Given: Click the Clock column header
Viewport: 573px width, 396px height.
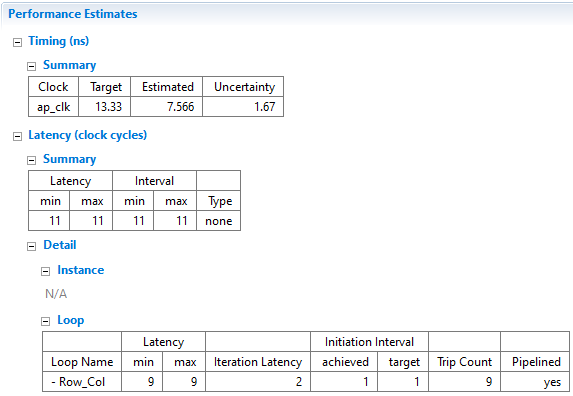Looking at the screenshot, I should (53, 87).
